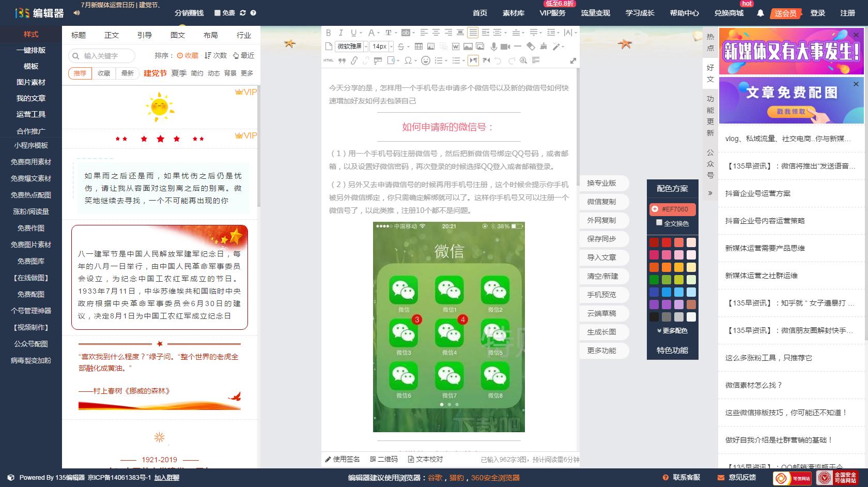Viewport: 868px width, 487px height.
Task: Switch to HTML source view
Action: (327, 60)
